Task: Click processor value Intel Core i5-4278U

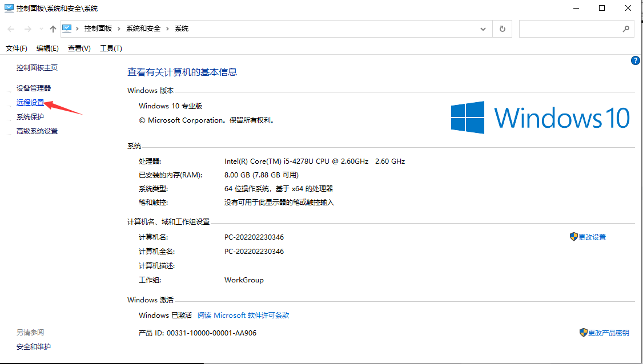Action: 315,161
